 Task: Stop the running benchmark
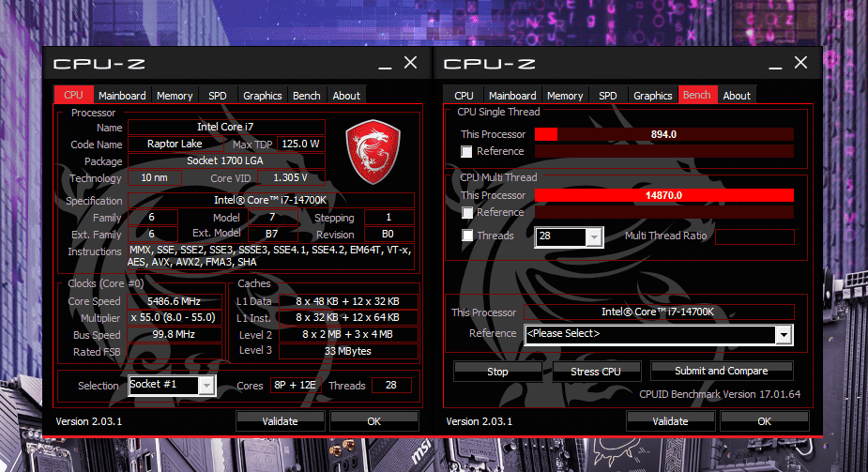click(x=497, y=372)
